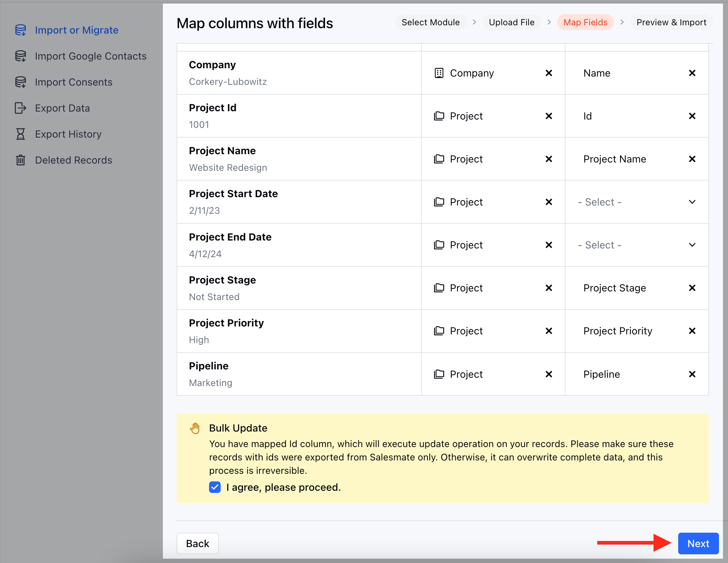Click the Export Data arrow icon

[21, 108]
